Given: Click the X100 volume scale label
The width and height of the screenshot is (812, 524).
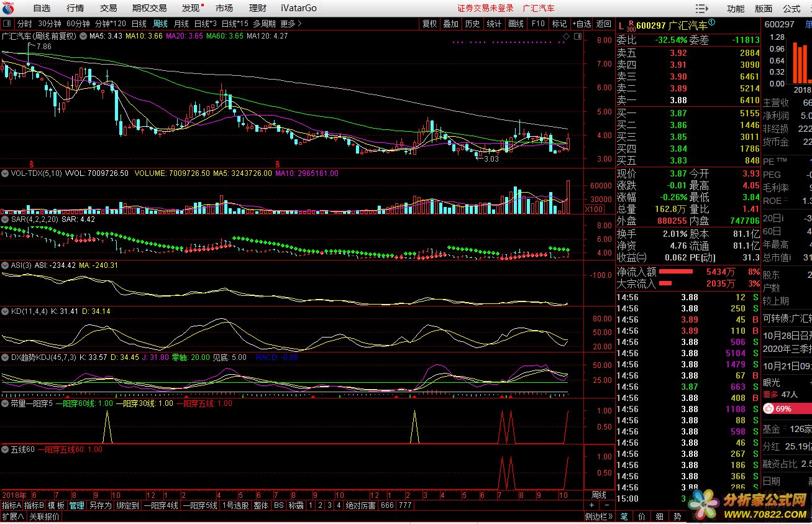Looking at the screenshot, I should (x=595, y=209).
